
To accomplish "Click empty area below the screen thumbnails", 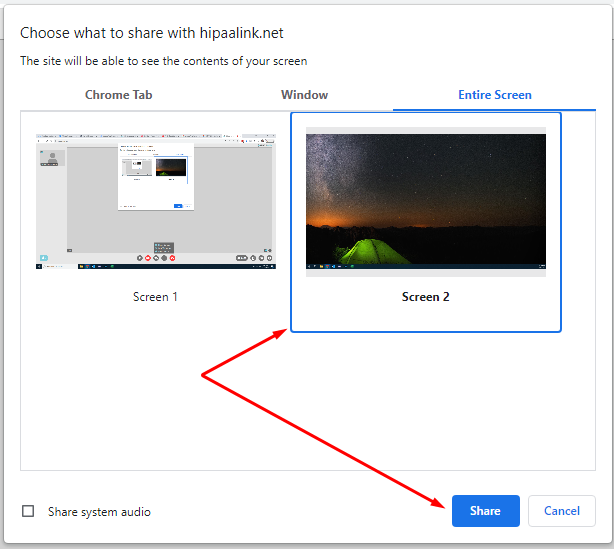I will (300, 400).
